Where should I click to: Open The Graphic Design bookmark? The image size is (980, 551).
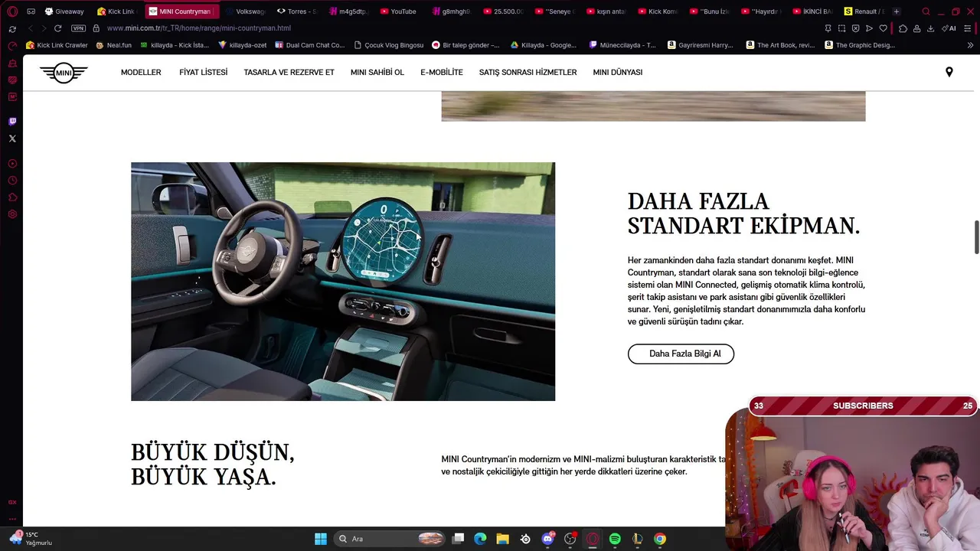coord(860,45)
